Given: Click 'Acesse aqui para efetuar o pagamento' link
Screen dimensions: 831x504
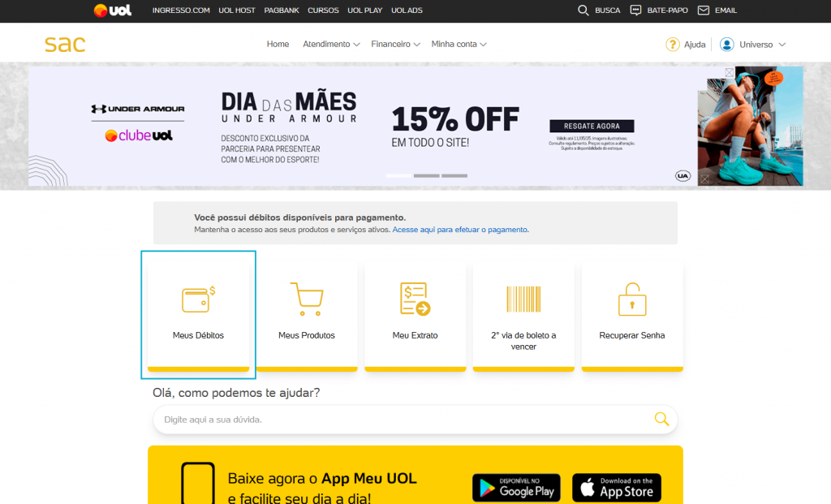Looking at the screenshot, I should point(459,230).
